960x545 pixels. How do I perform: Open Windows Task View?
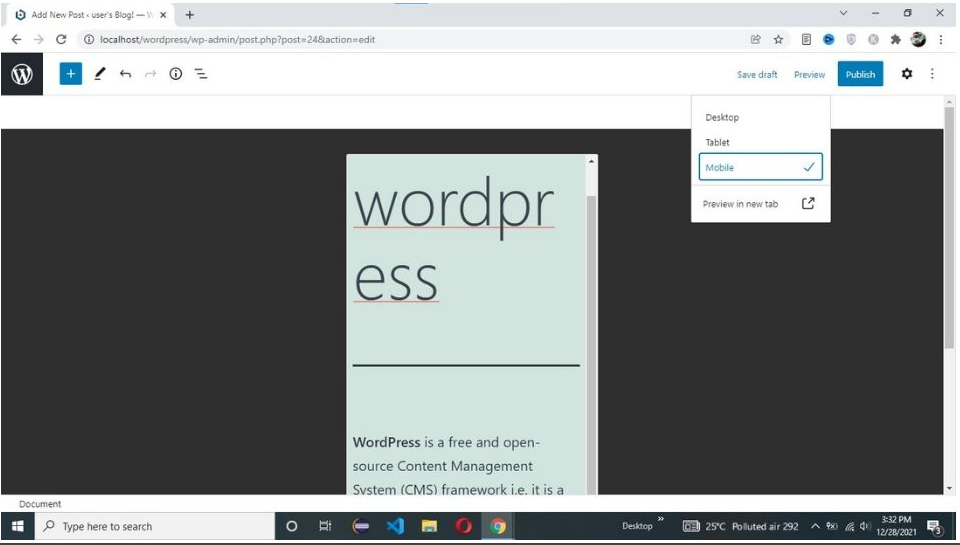pos(325,526)
